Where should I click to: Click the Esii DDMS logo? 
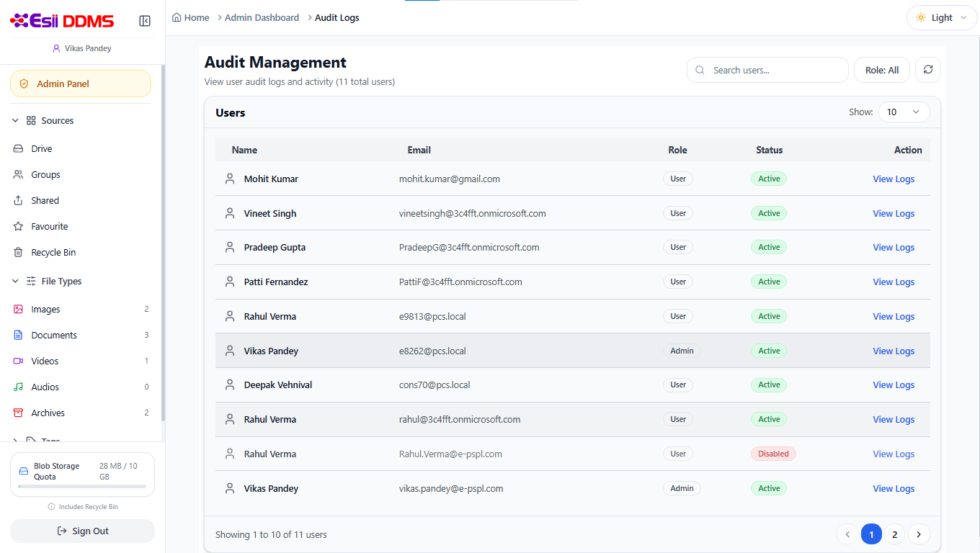pyautogui.click(x=62, y=21)
